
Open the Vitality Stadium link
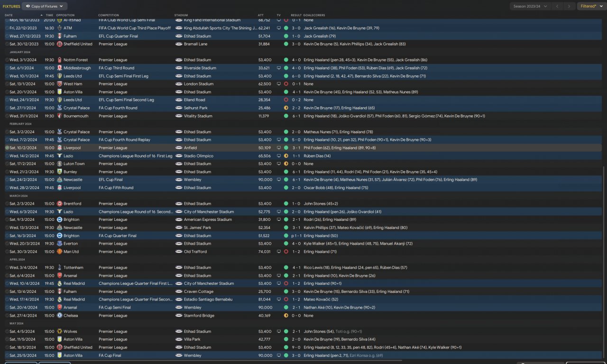[198, 116]
